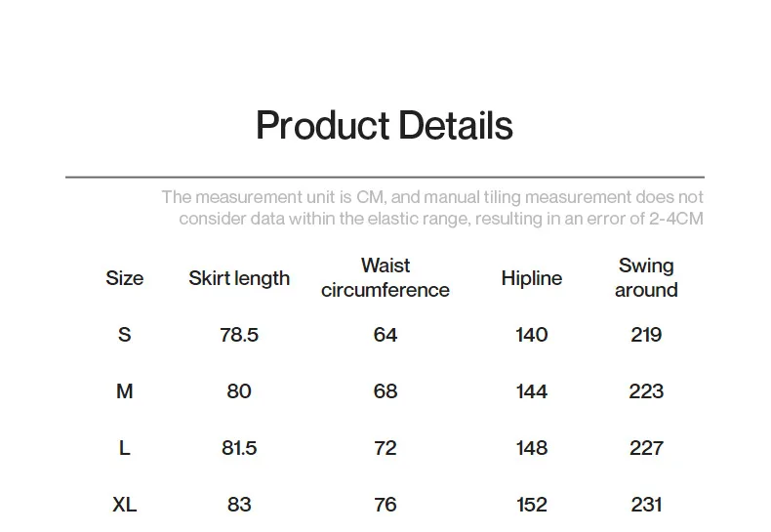
Task: Select the size L row label
Action: 124,448
